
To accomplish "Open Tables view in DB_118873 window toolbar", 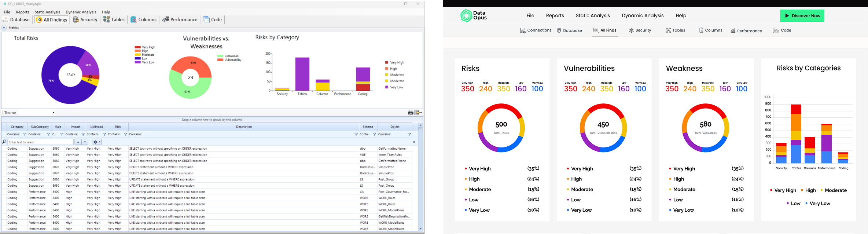I will [114, 19].
